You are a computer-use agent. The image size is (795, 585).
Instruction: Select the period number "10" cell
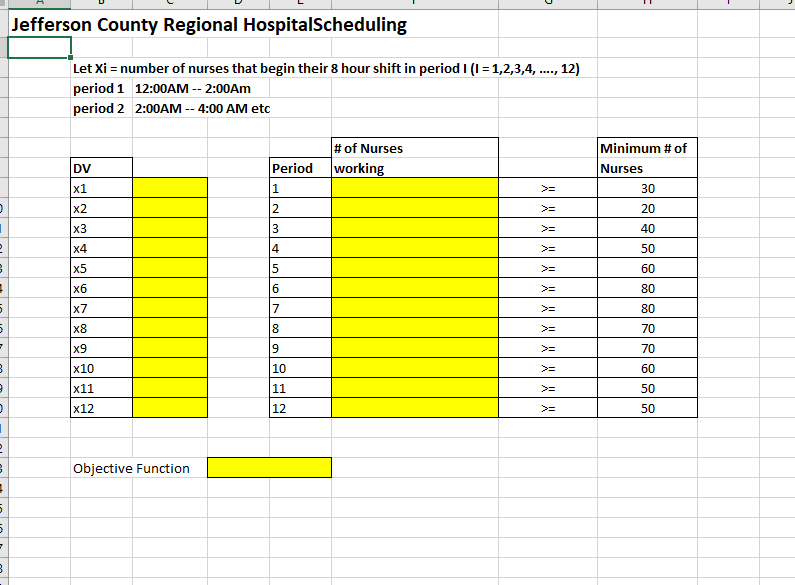300,368
